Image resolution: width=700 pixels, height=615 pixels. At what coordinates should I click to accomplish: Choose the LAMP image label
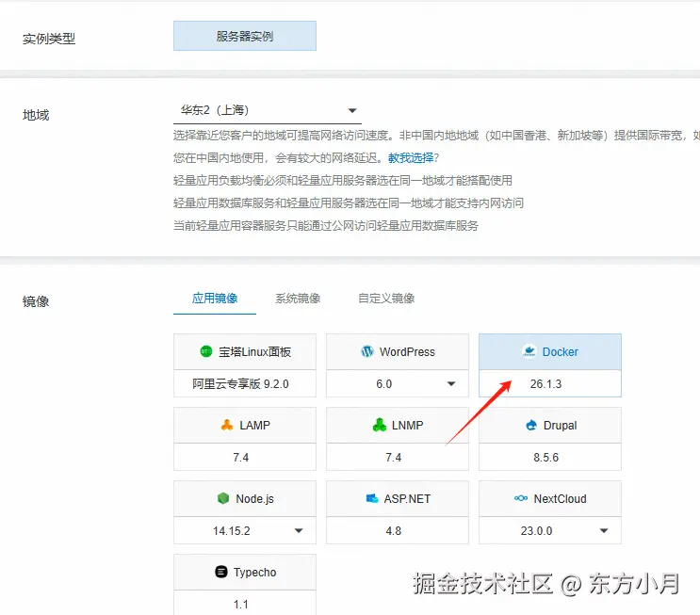click(x=255, y=425)
